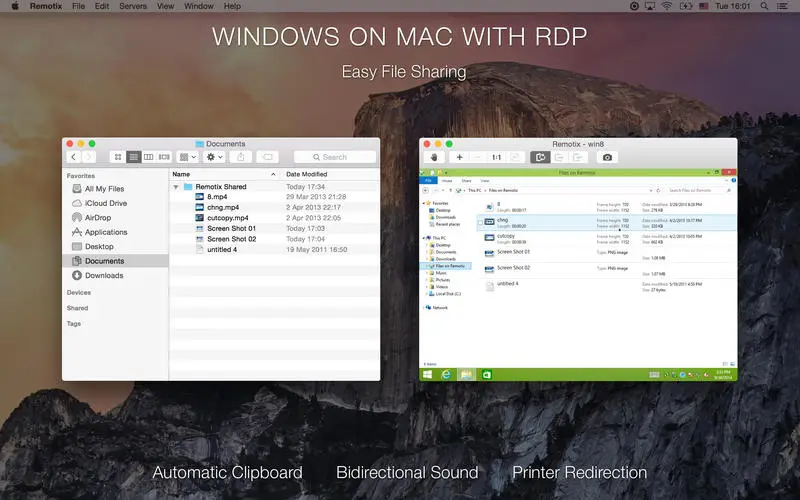Set 1:1 scale in Remotix toolbar
The image size is (800, 500).
[x=496, y=157]
